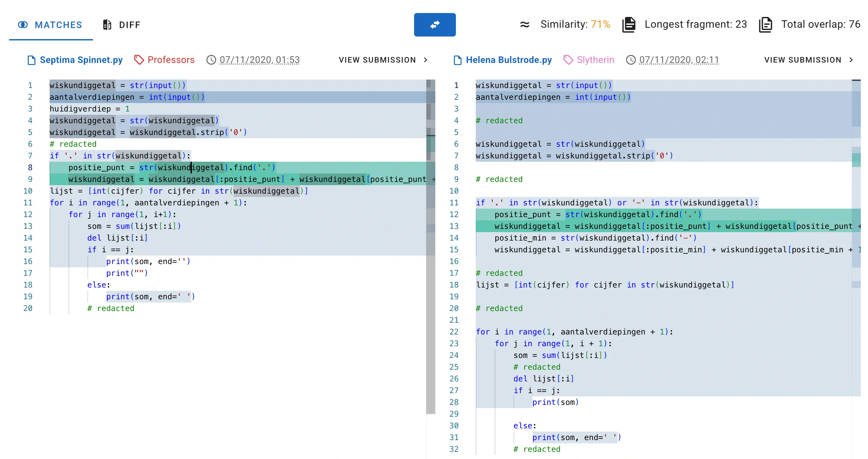The height and width of the screenshot is (459, 868).
Task: Select the Similarity: 71% text
Action: click(x=575, y=24)
